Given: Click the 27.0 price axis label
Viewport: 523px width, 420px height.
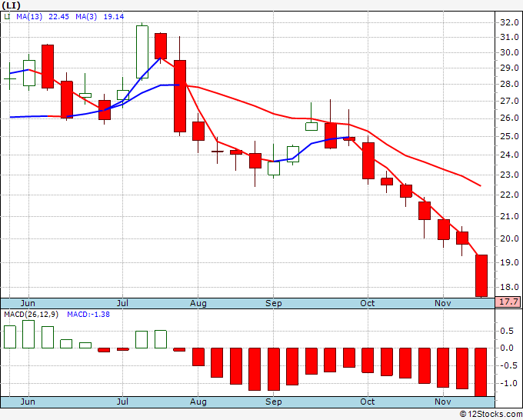Looking at the screenshot, I should 509,101.
